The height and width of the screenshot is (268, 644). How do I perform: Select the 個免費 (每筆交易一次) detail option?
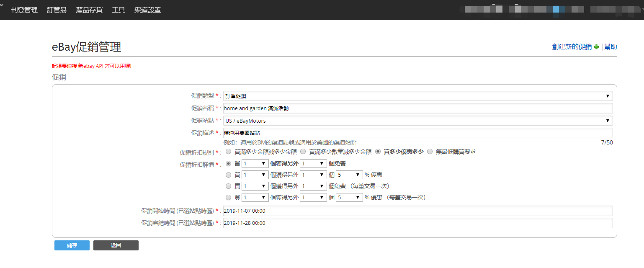[x=229, y=186]
